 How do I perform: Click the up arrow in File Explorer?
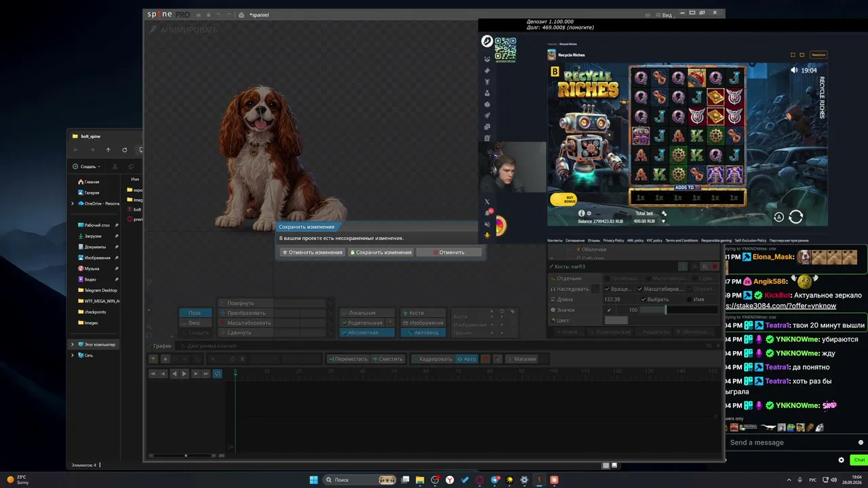[x=108, y=150]
